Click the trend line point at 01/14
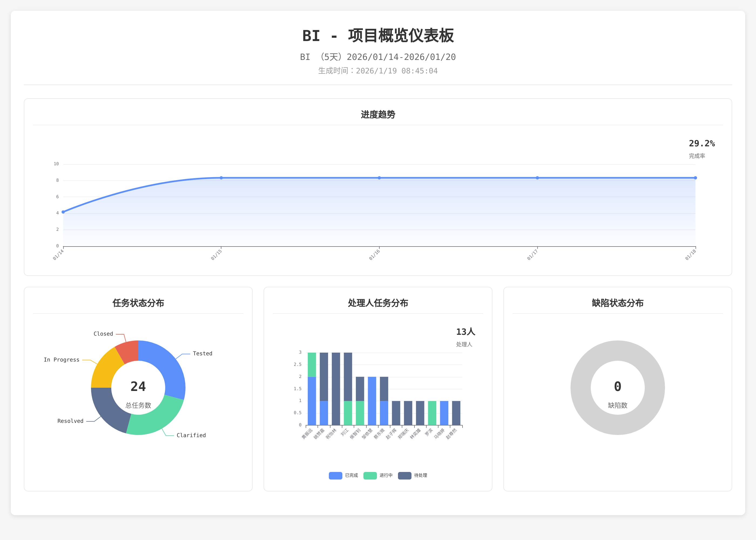The image size is (756, 540). click(x=63, y=212)
